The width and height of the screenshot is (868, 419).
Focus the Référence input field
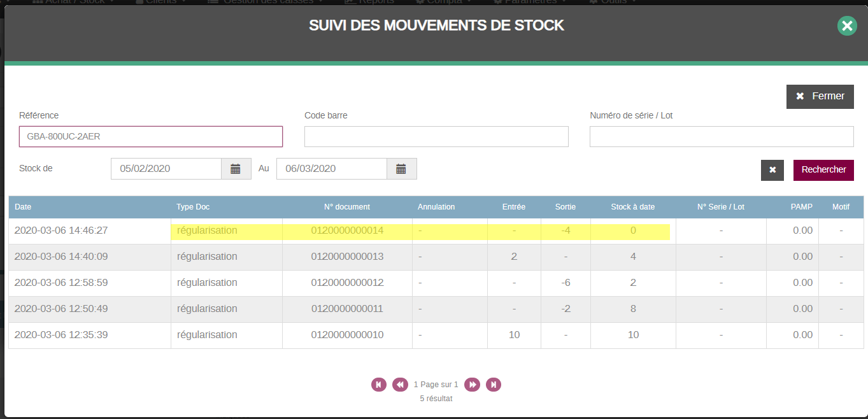click(x=151, y=136)
